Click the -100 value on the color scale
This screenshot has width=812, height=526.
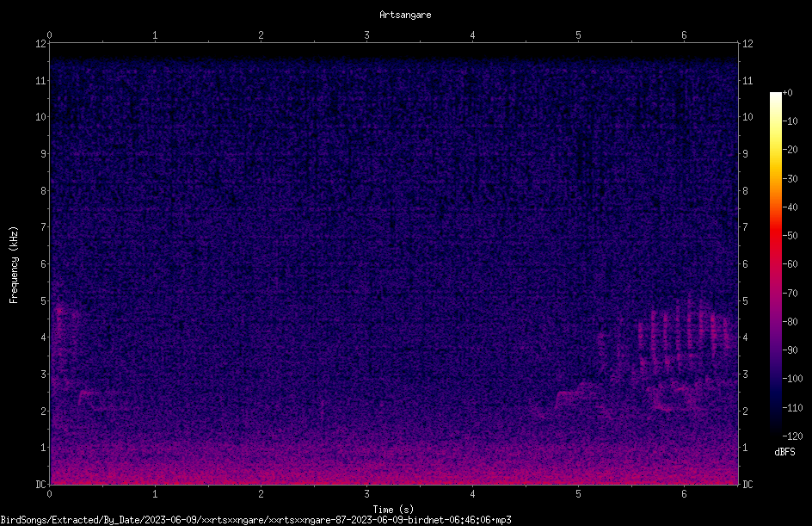click(793, 379)
